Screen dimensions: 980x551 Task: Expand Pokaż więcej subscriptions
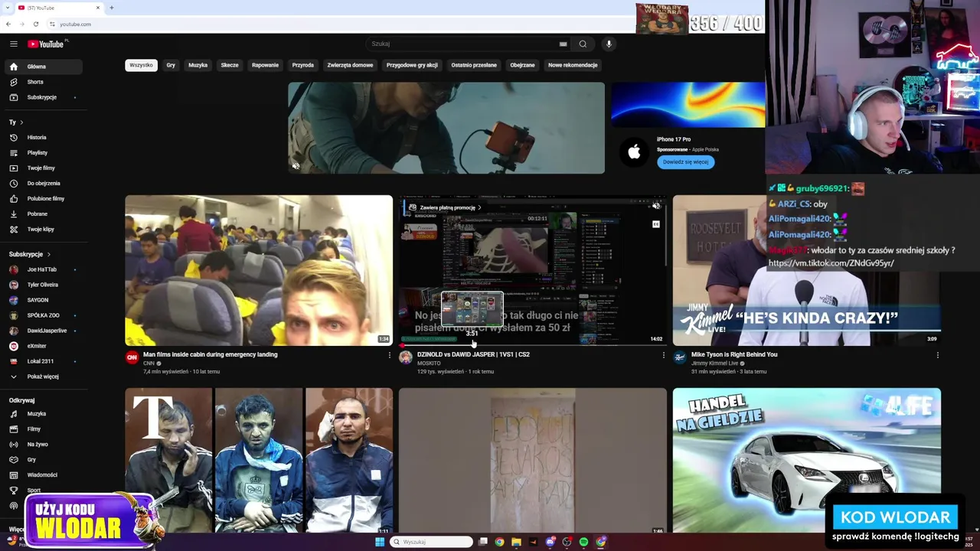[x=43, y=377]
